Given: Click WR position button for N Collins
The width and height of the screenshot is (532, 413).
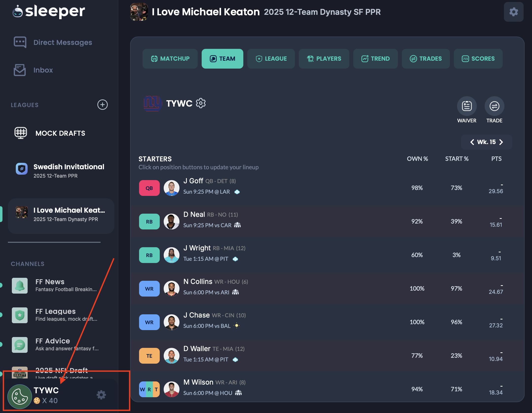Looking at the screenshot, I should [x=149, y=289].
